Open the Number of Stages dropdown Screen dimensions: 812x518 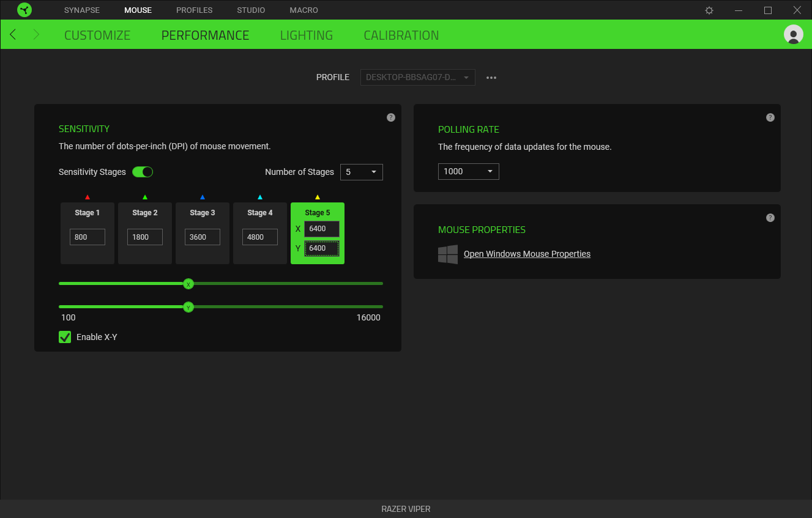coord(362,172)
